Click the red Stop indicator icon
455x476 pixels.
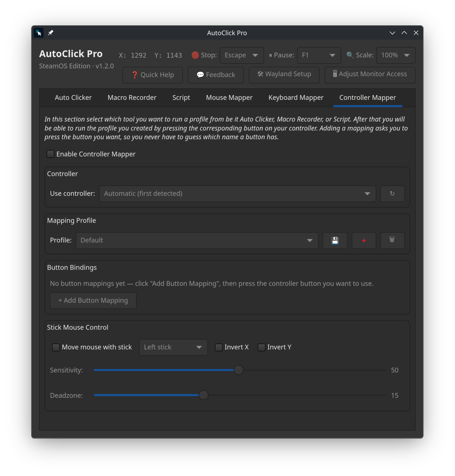tap(195, 55)
